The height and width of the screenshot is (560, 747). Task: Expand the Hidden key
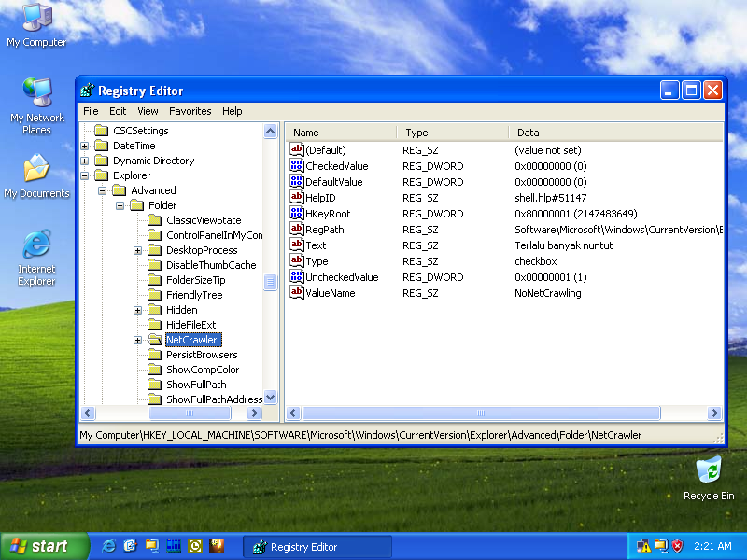click(x=137, y=310)
